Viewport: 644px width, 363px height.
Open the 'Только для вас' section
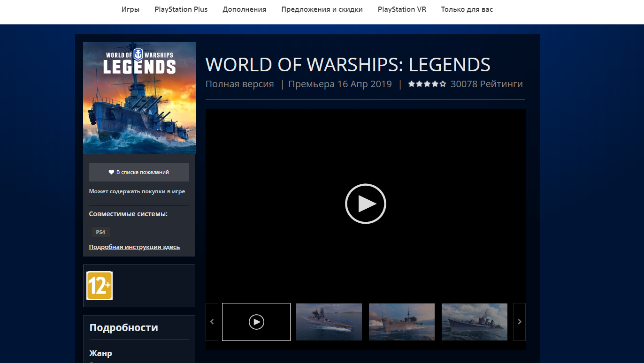(x=467, y=9)
